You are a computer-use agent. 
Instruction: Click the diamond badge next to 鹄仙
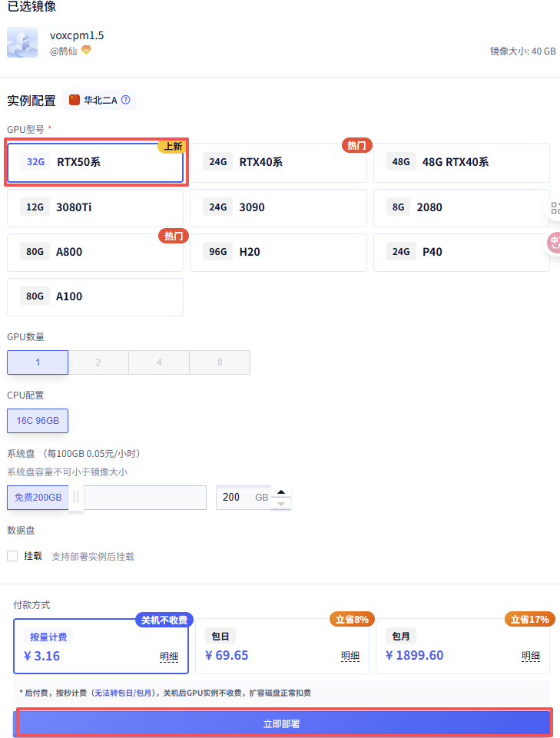click(86, 51)
